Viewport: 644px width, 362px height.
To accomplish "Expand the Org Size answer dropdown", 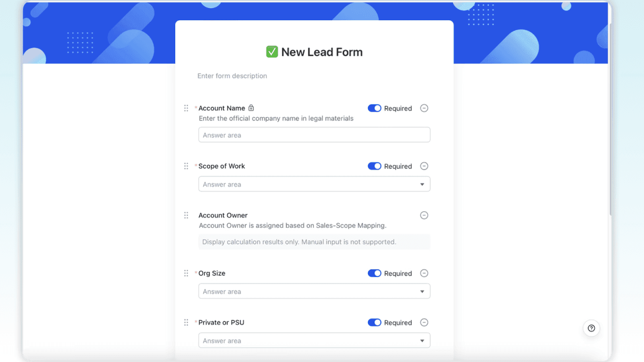I will [x=422, y=291].
